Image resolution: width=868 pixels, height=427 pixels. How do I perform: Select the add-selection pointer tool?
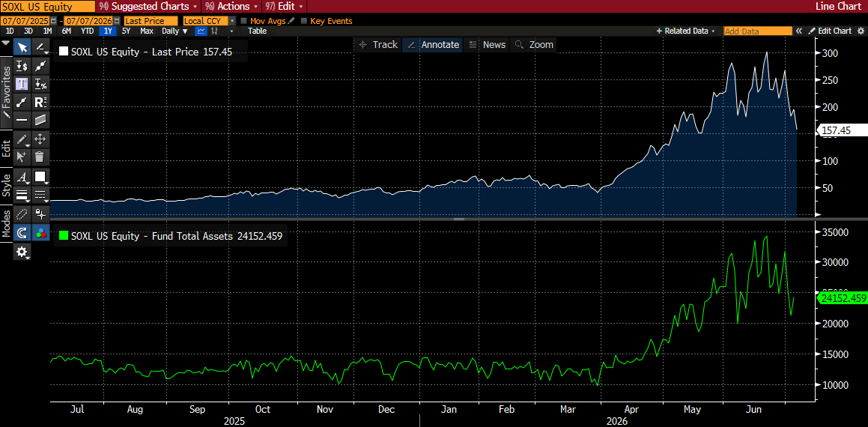22,156
